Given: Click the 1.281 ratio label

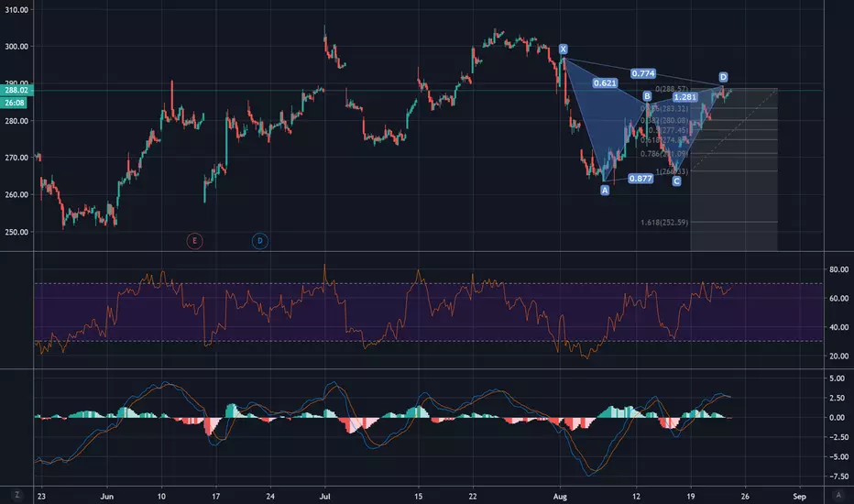Looking at the screenshot, I should click(x=685, y=97).
